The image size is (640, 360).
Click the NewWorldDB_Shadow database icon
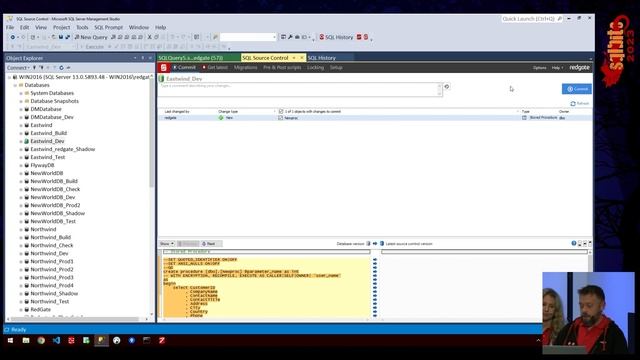27,213
